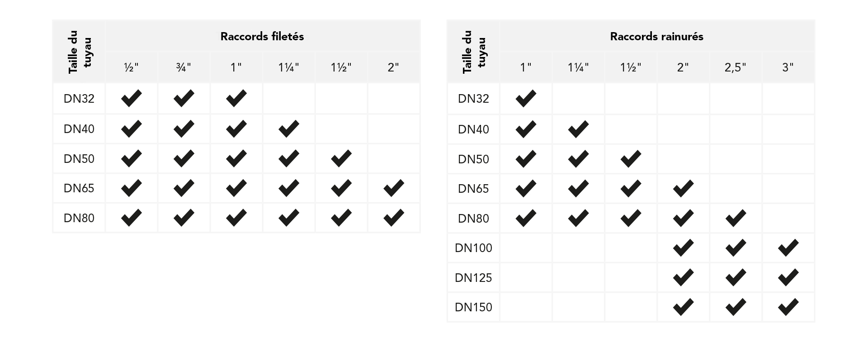Click the DN100 row label
868x343 pixels.
tap(473, 248)
